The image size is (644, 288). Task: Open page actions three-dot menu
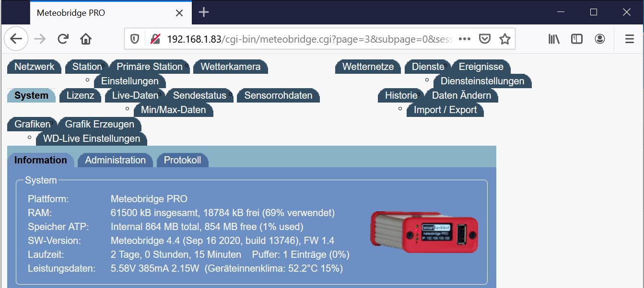[x=465, y=39]
